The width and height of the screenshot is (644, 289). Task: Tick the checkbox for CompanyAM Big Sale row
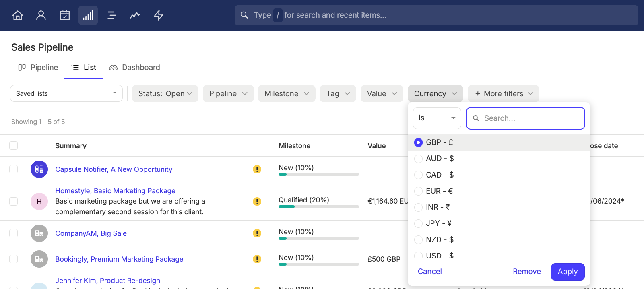(x=14, y=233)
